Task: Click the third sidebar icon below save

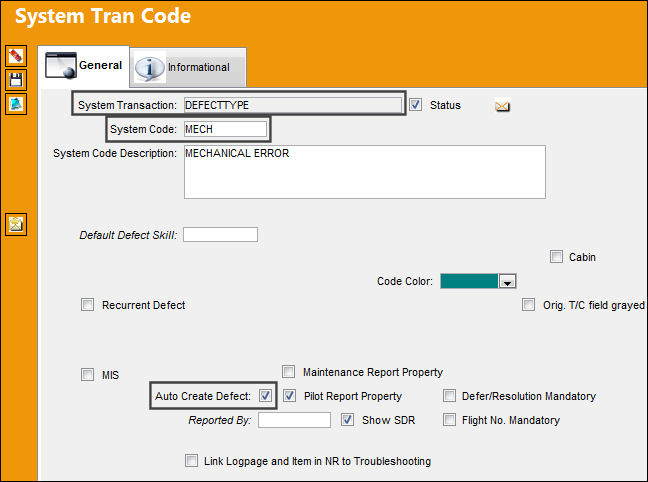Action: [x=16, y=104]
